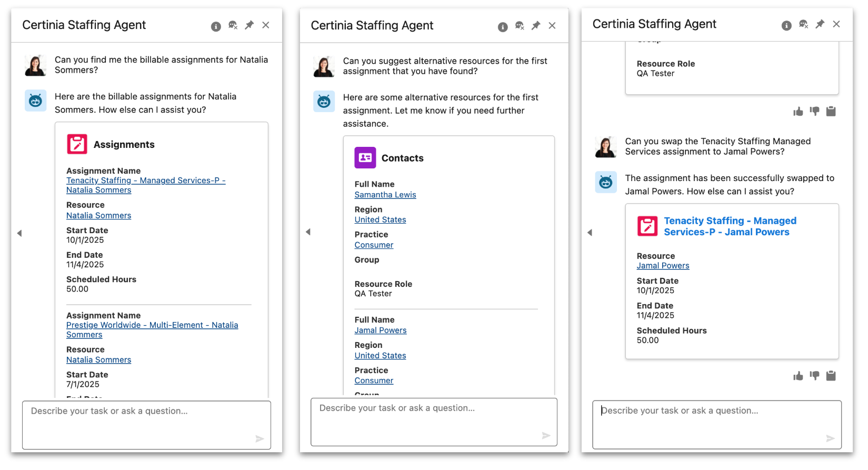
Task: Pin the chat panel showing the Contacts card
Action: (x=536, y=26)
